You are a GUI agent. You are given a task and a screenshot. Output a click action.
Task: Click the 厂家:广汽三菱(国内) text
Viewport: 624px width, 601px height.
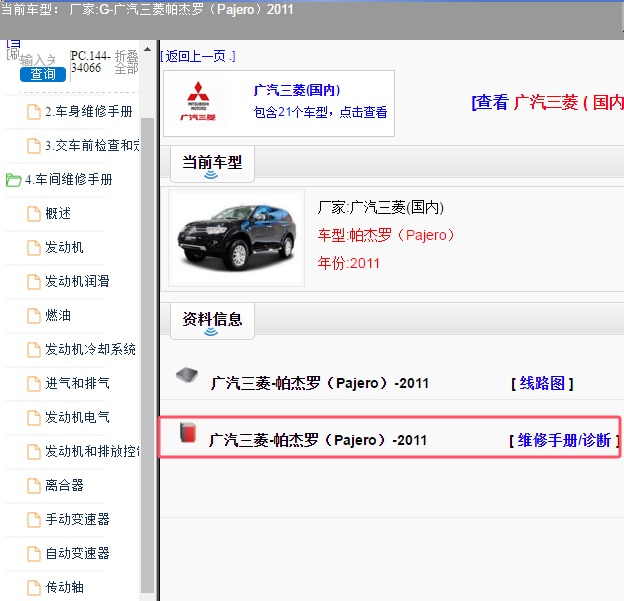(381, 207)
